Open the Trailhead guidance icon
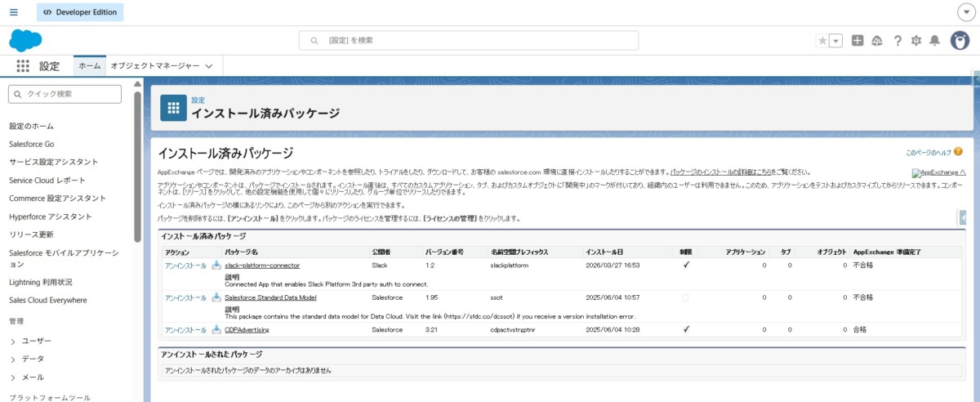This screenshot has width=980, height=402. pos(878,41)
